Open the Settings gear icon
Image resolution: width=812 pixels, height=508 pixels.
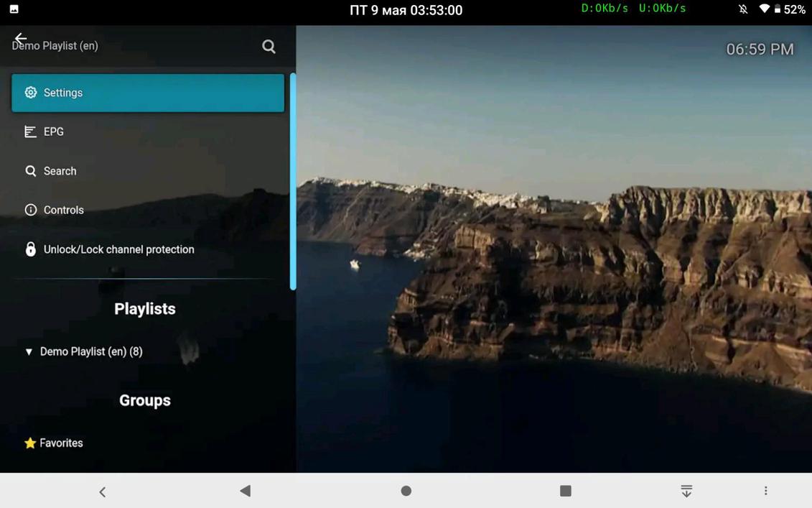[x=30, y=92]
